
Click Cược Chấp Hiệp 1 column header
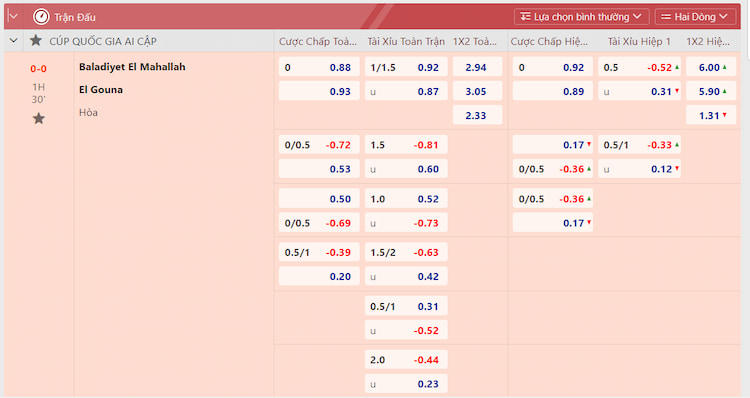[x=549, y=41]
